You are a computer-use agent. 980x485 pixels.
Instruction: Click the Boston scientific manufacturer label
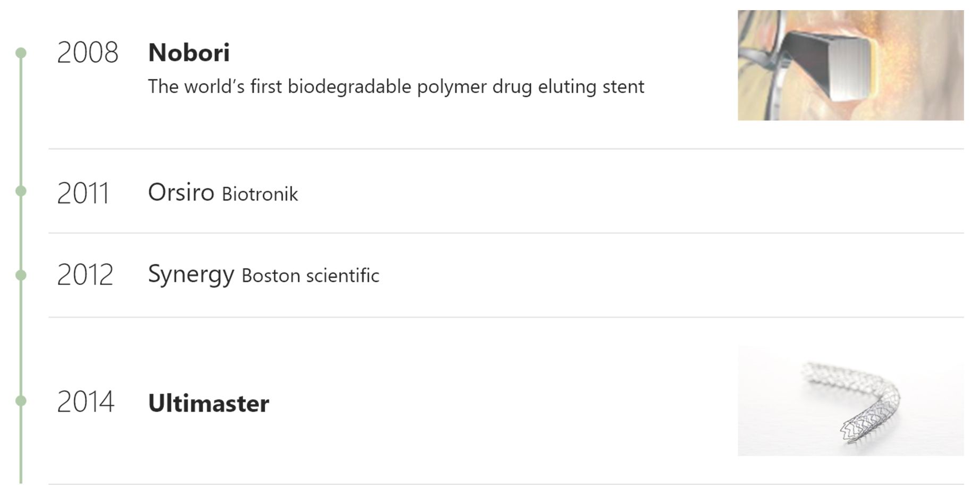pos(310,275)
